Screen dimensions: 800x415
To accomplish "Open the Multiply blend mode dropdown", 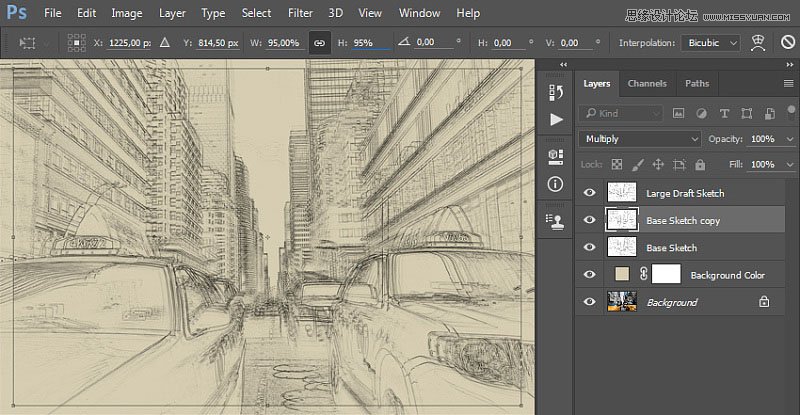I will pyautogui.click(x=640, y=139).
